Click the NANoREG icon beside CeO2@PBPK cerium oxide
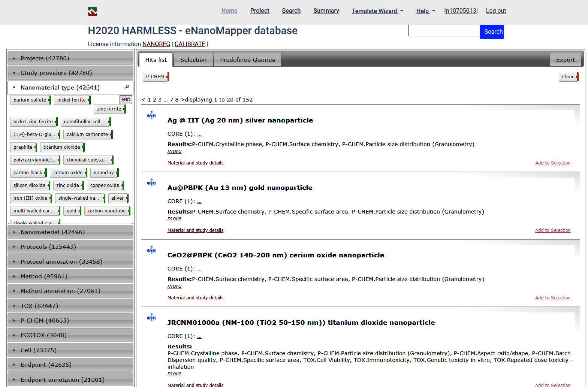This screenshot has width=588, height=387. pos(151,250)
